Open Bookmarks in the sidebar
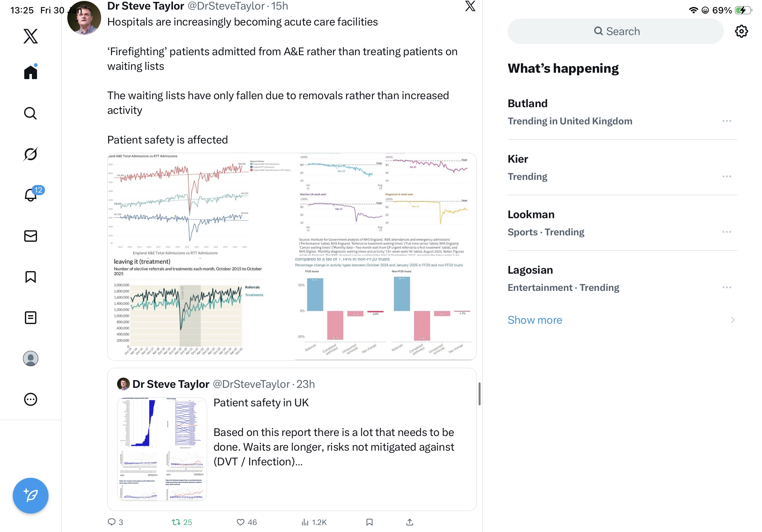This screenshot has height=532, width=762. click(x=31, y=277)
